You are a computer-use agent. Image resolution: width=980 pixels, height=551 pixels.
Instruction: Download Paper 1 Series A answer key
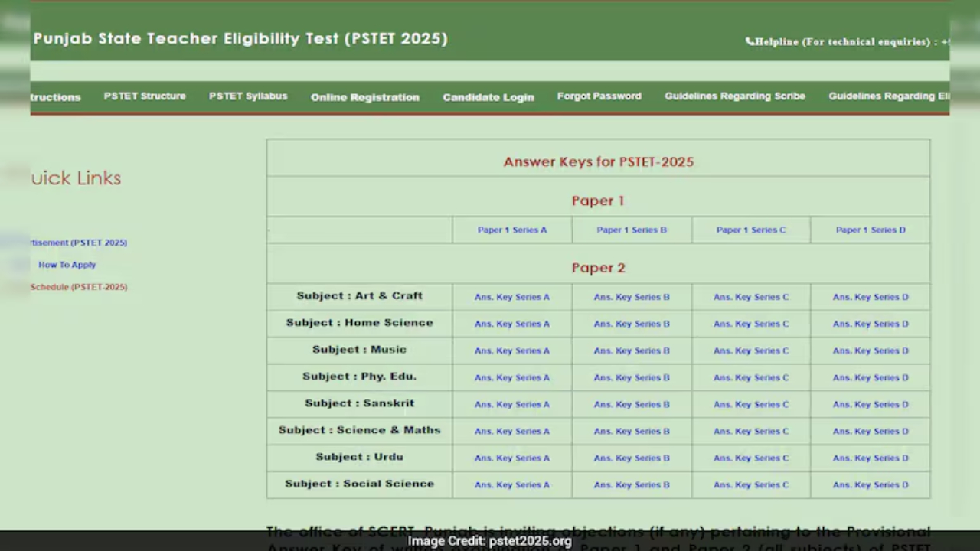point(511,230)
